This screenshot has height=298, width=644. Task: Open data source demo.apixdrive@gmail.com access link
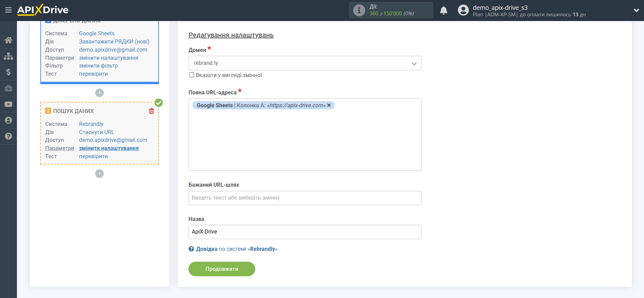[113, 50]
